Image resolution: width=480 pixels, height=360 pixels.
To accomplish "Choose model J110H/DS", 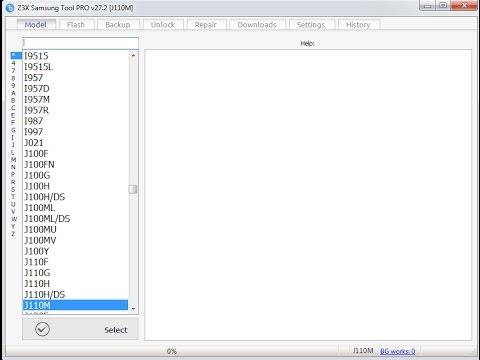I will click(x=76, y=294).
